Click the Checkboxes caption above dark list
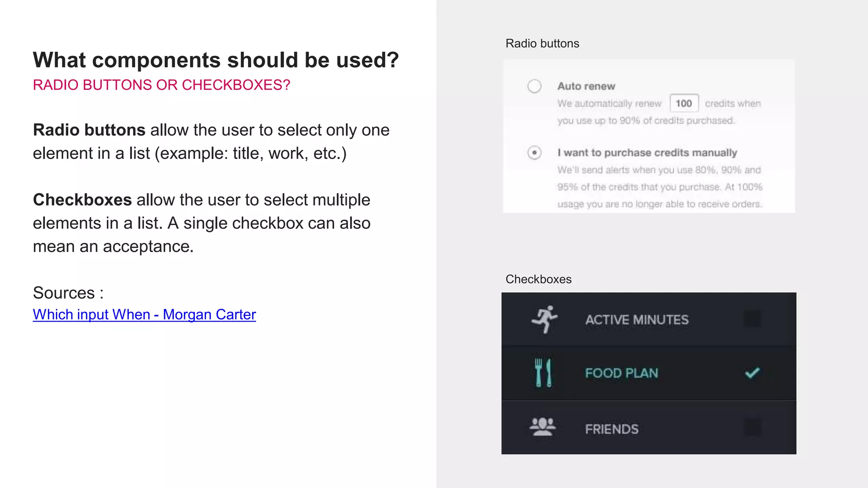 click(x=539, y=279)
